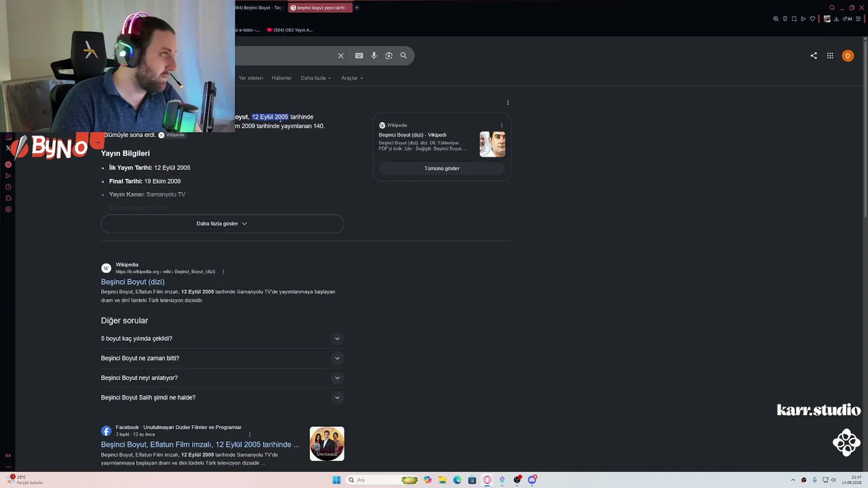Open the Windows Start menu
Viewport: 868px width, 488px height.
(x=336, y=480)
